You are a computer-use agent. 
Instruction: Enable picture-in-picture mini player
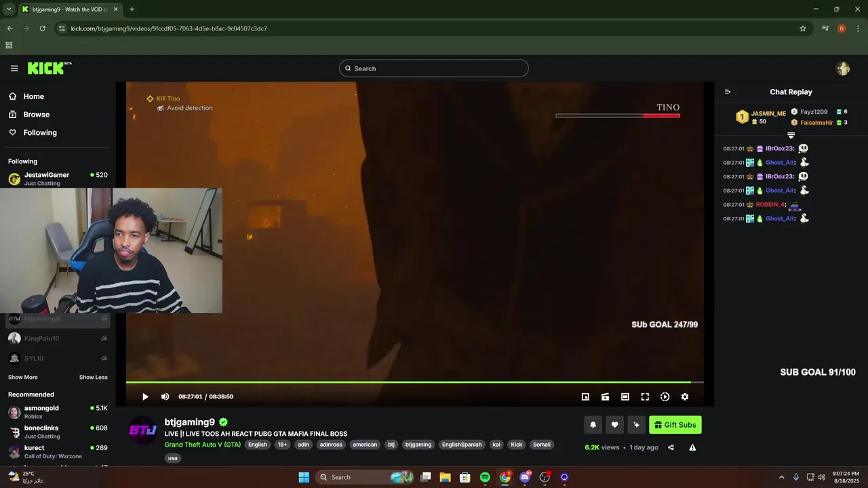(585, 396)
